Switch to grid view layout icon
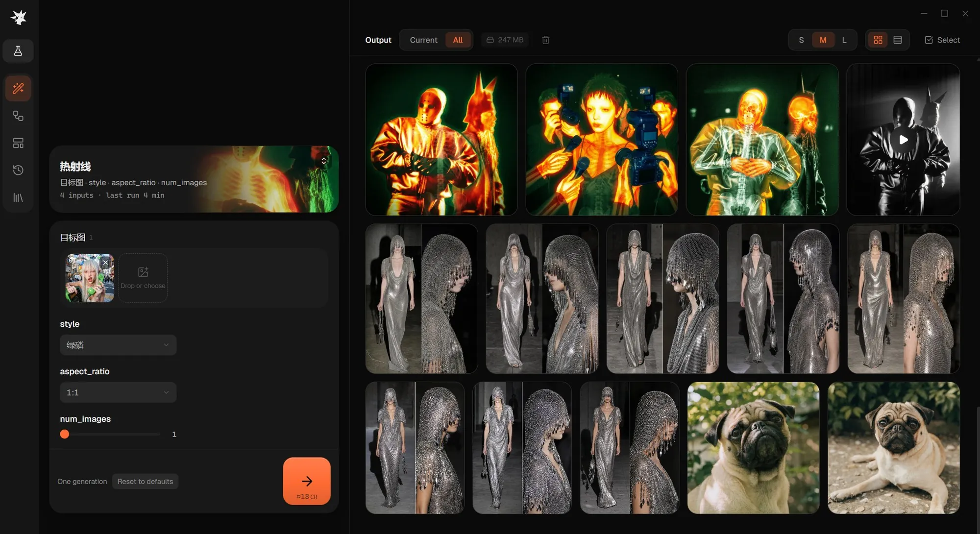The height and width of the screenshot is (534, 980). (x=878, y=40)
